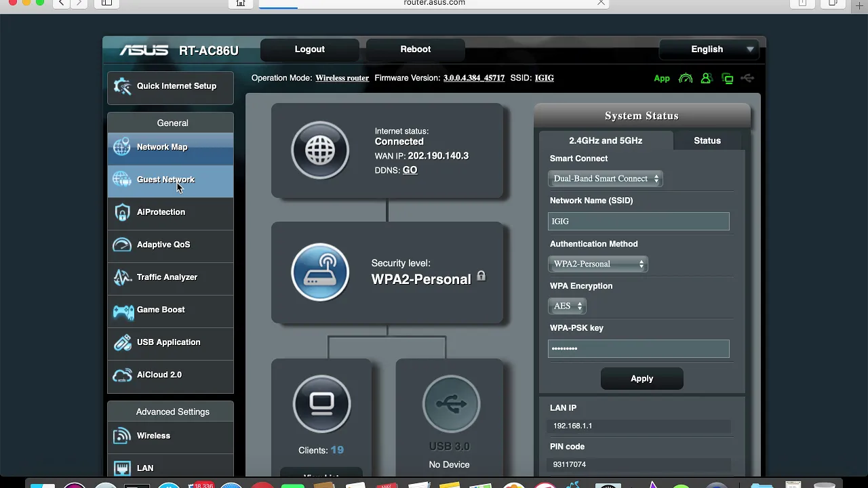This screenshot has height=488, width=868.
Task: Open the Wireless router operation mode link
Action: point(342,78)
